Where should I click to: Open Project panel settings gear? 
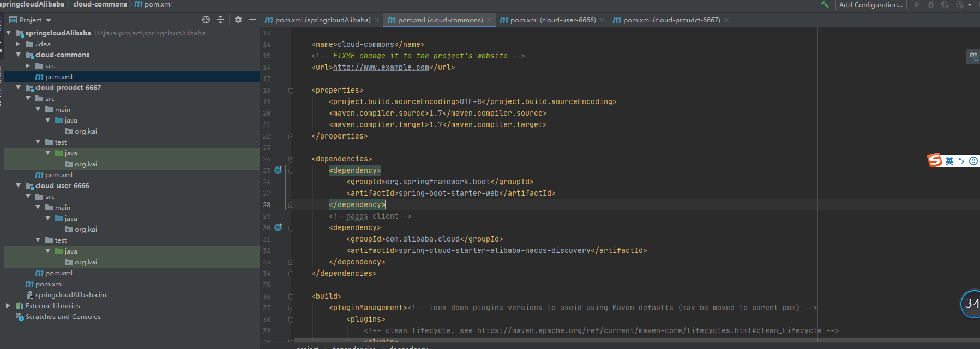(238, 20)
